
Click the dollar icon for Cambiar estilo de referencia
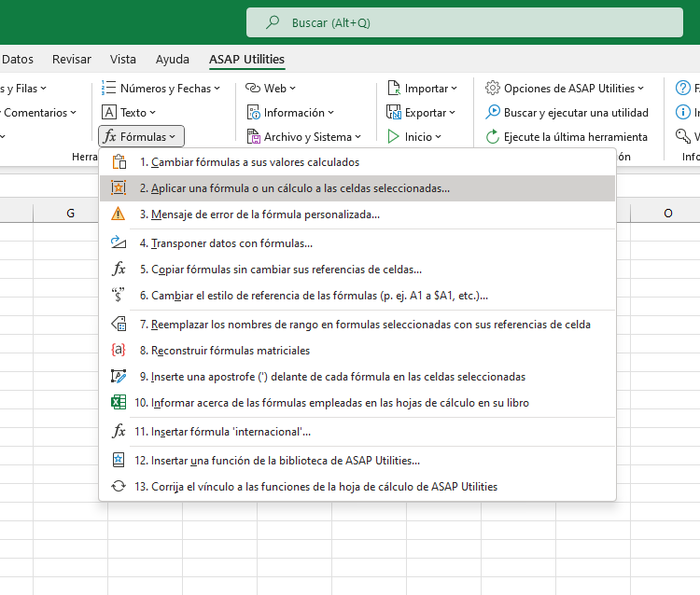click(118, 295)
